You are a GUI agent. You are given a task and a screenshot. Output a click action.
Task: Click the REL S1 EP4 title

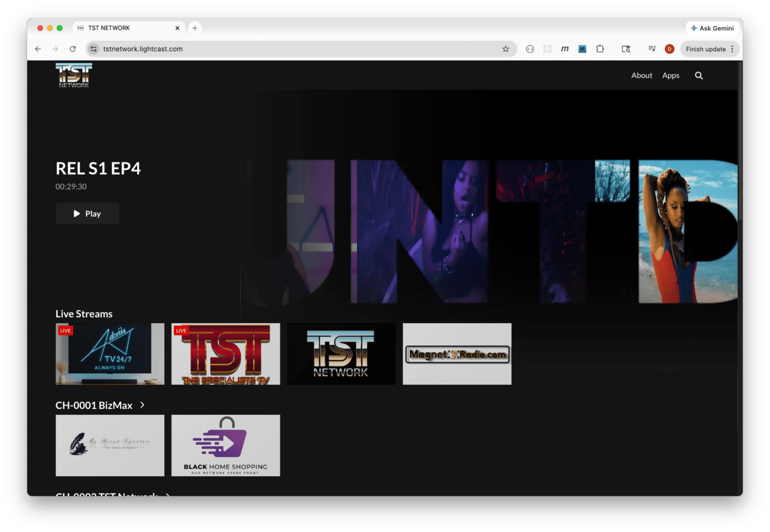click(x=98, y=168)
